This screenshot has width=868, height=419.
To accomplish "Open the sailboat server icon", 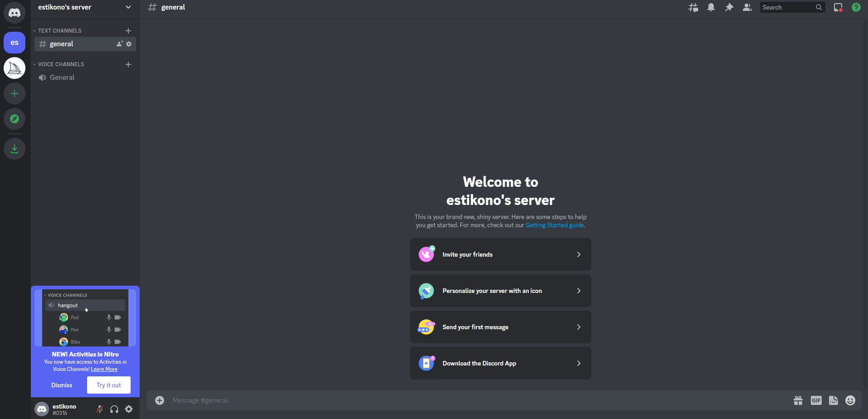I will 15,68.
